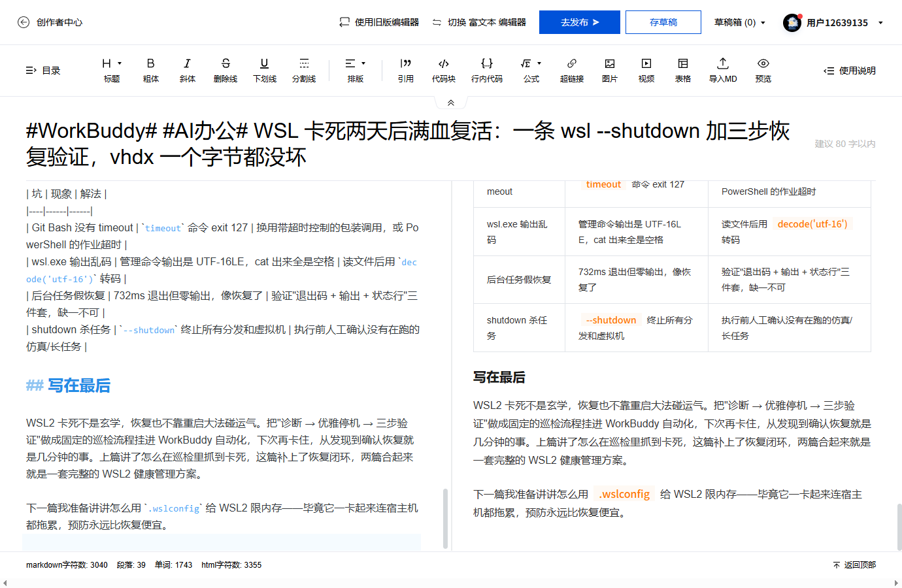Click the article title input field
The width and height of the screenshot is (902, 588).
412,144
